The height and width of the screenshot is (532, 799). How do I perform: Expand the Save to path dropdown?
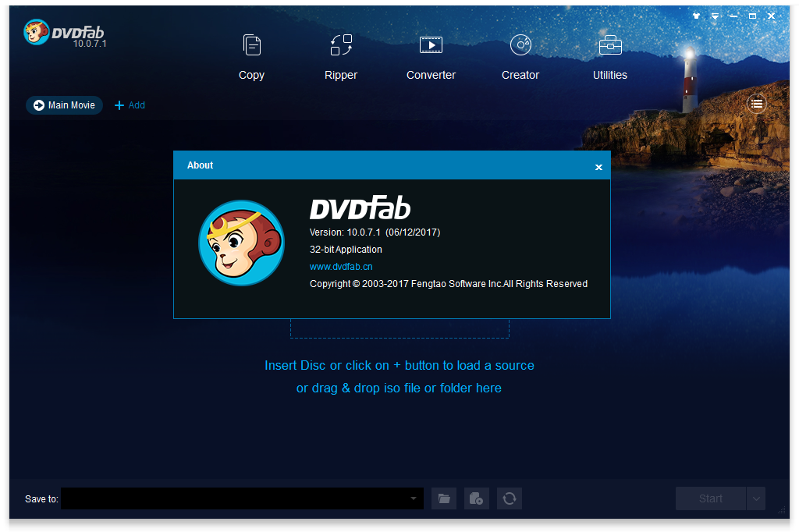tap(414, 498)
